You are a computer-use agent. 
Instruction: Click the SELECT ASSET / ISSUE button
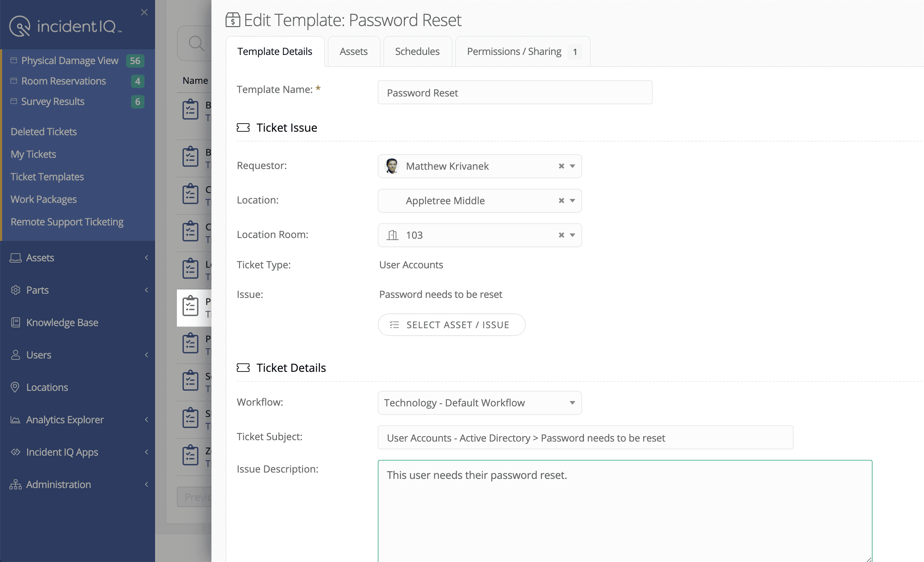point(451,324)
